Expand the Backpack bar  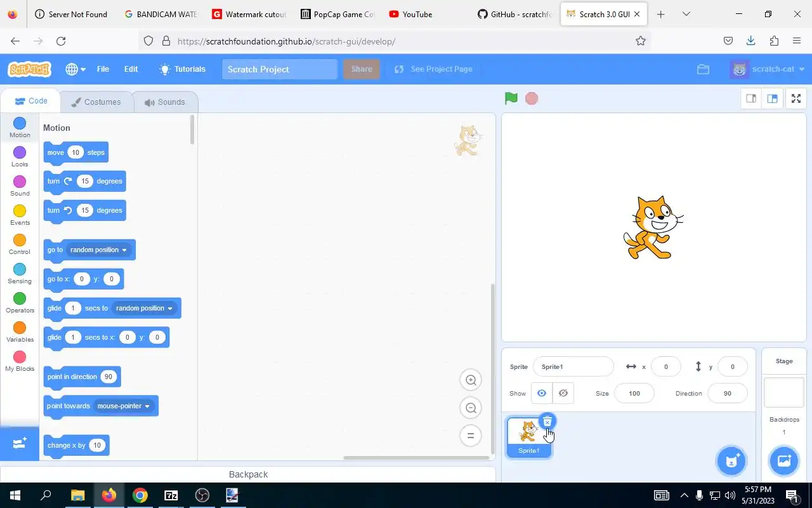tap(248, 474)
